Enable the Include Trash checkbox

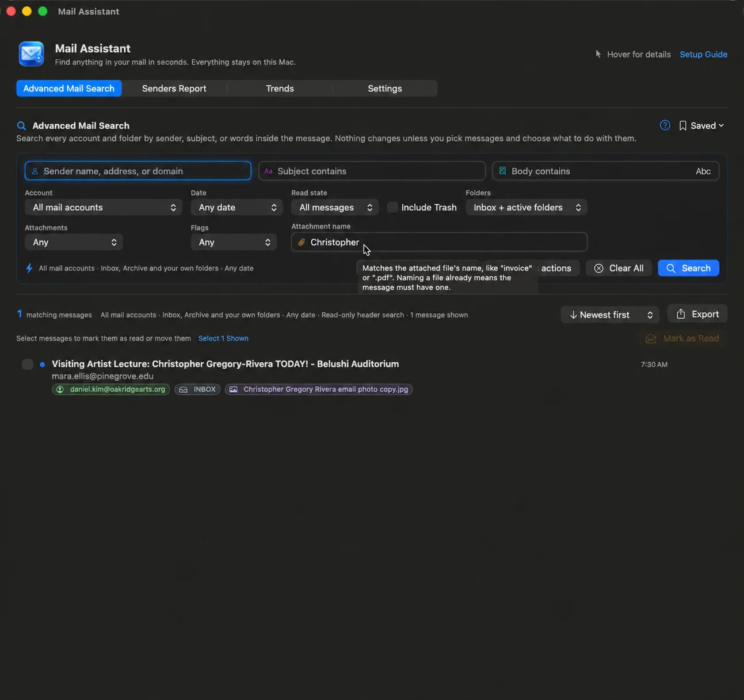coord(392,207)
